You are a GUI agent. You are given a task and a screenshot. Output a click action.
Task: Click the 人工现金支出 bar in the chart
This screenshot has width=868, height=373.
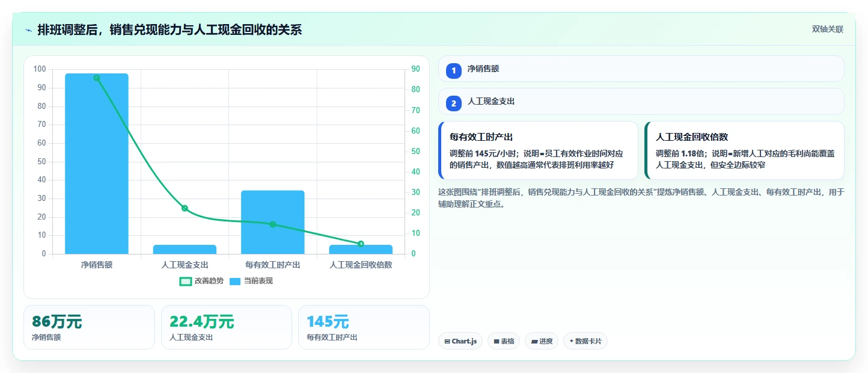click(185, 249)
